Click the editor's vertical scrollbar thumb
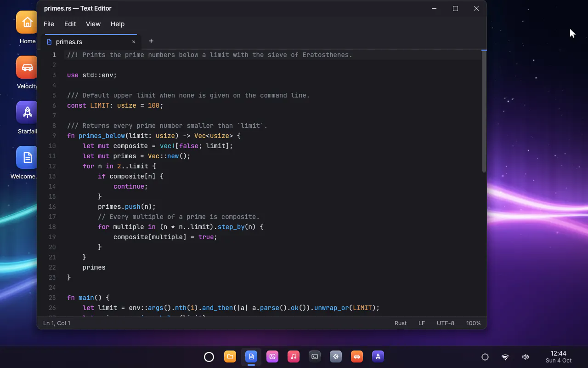Screen dimensions: 588x368 (484, 111)
